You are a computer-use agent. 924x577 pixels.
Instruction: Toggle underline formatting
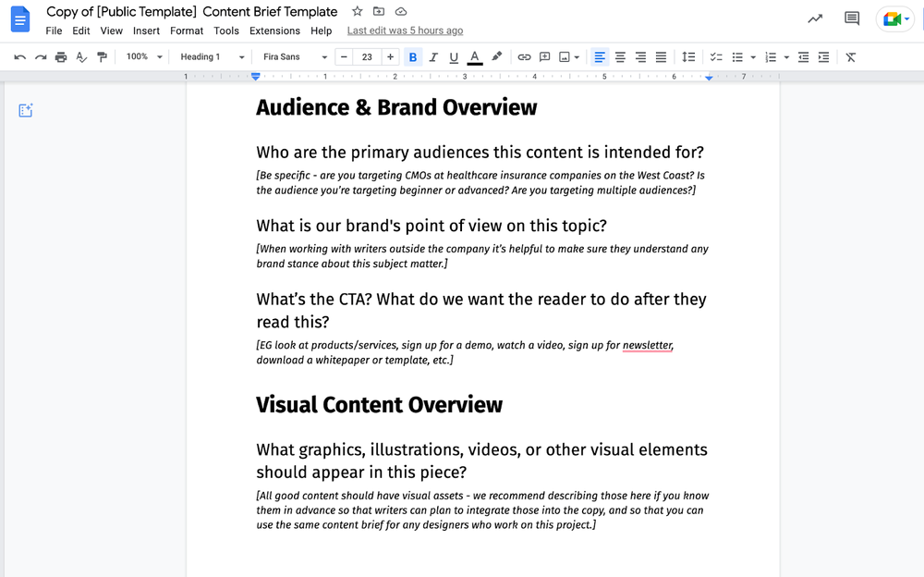(453, 56)
